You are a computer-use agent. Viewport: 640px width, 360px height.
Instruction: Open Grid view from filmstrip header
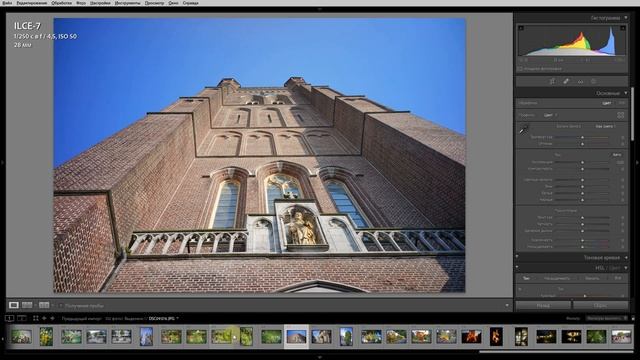[36, 318]
